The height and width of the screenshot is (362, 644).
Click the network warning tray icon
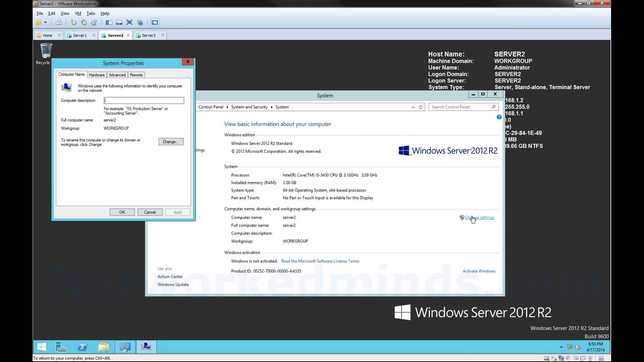570,347
